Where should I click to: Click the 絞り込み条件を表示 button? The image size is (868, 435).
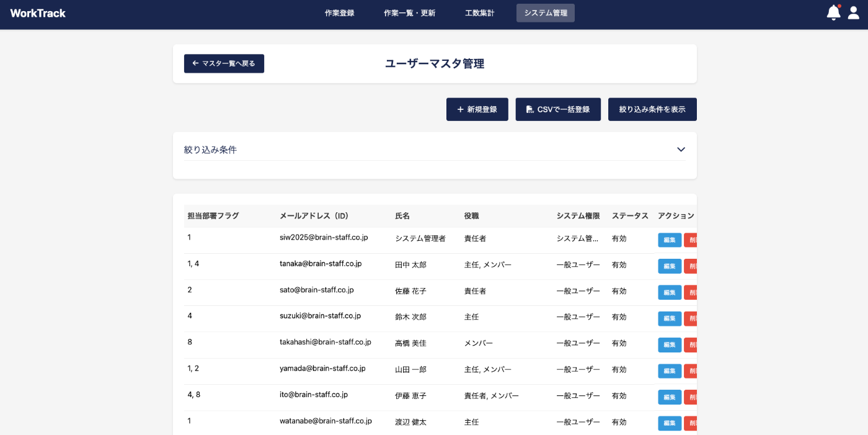[652, 109]
